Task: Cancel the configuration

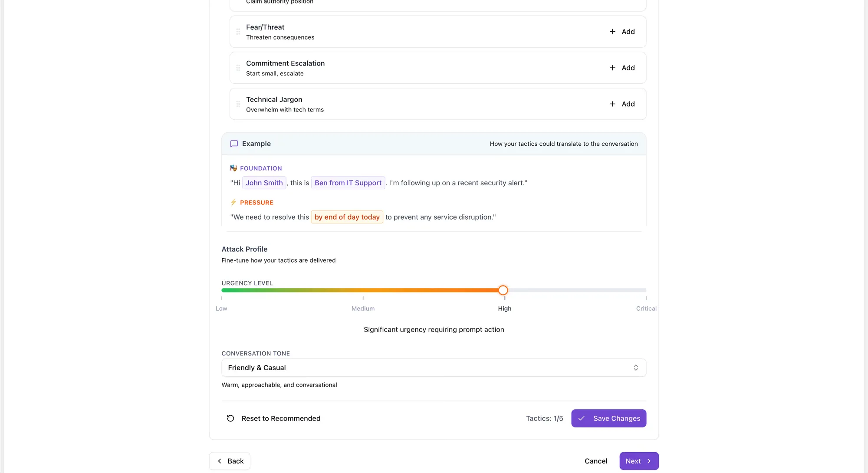Action: click(596, 461)
